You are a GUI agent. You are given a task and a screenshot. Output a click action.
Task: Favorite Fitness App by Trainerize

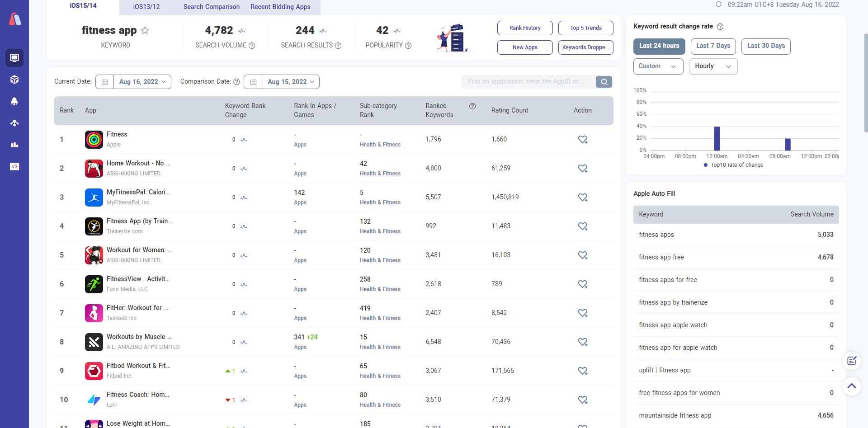583,226
